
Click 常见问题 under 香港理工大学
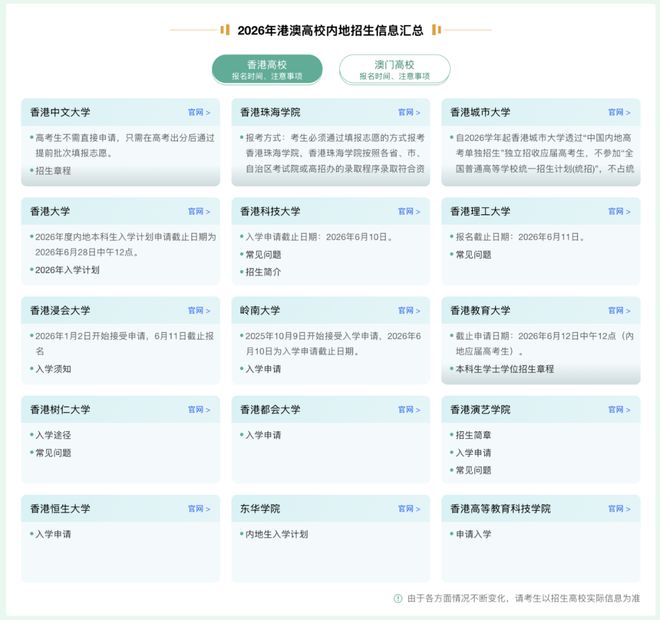(x=473, y=254)
